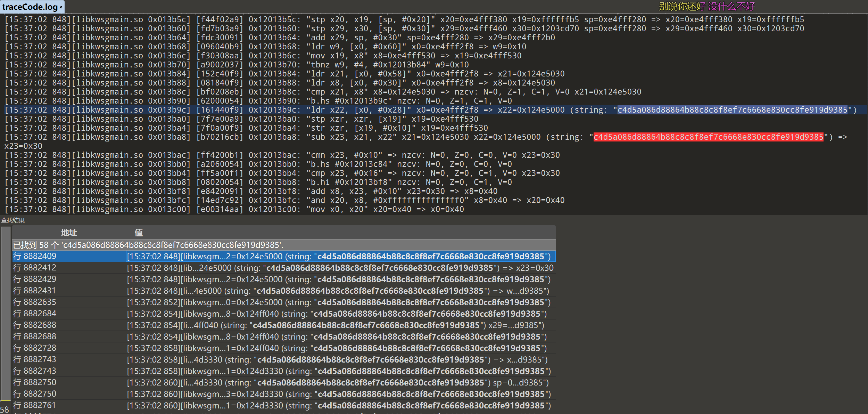This screenshot has height=414, width=868.
Task: Click the 地址 column header
Action: [x=69, y=233]
